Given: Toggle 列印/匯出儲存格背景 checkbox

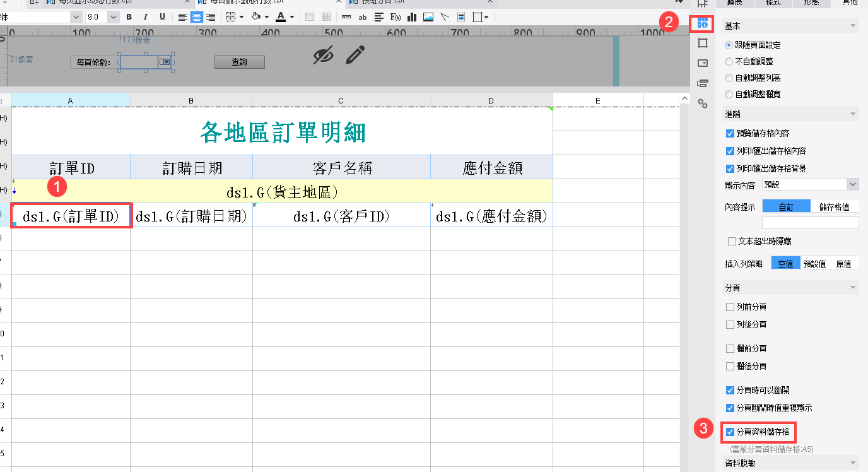Looking at the screenshot, I should 730,169.
